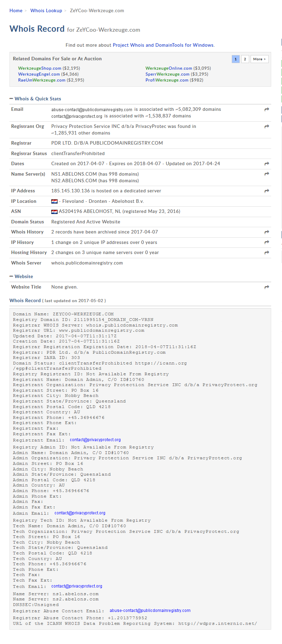Click the NS2.ABELONS.COM name server text
282x644 pixels.
(74, 181)
